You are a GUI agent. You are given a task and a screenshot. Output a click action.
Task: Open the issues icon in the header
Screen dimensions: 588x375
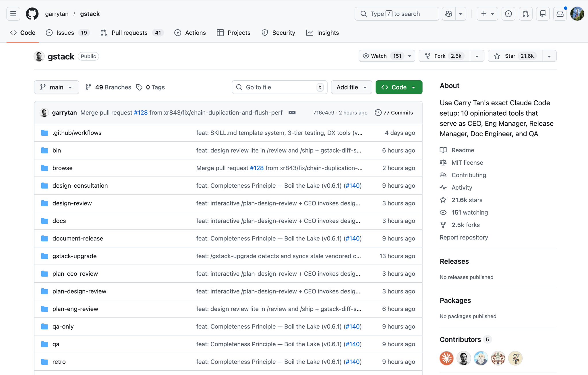pyautogui.click(x=508, y=14)
